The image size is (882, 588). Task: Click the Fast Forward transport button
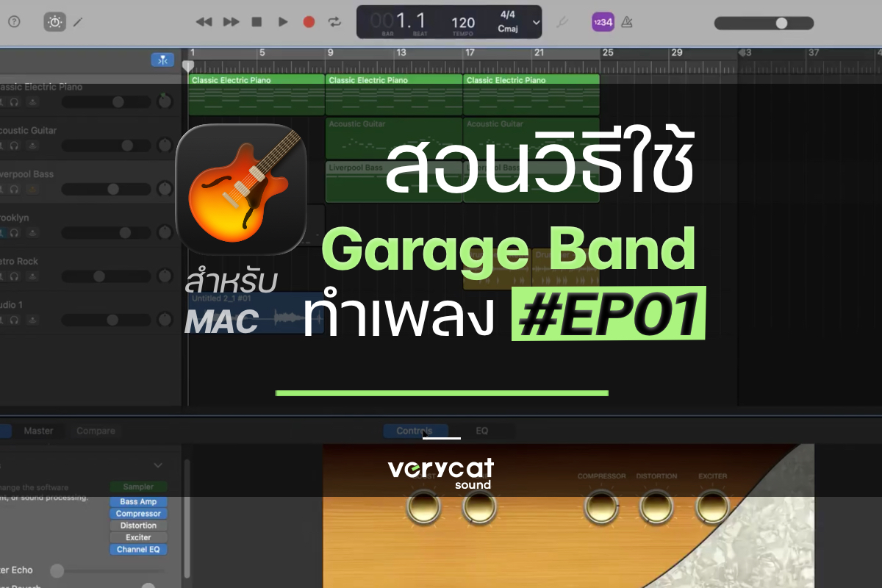[231, 22]
